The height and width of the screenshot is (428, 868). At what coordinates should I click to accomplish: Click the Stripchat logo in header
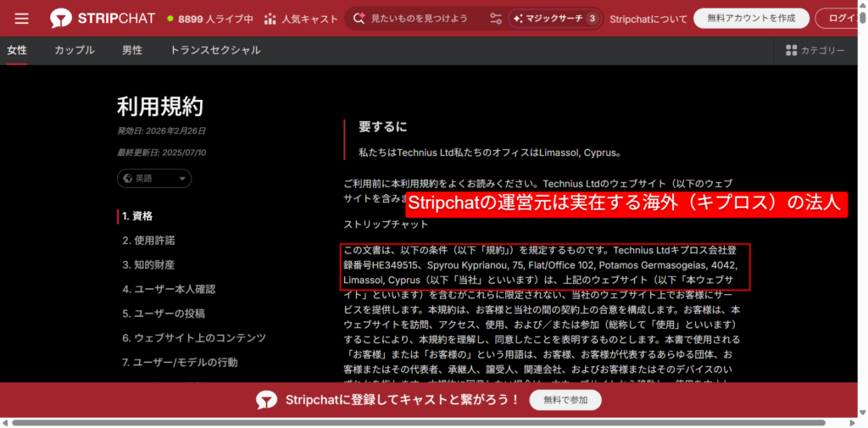click(103, 19)
